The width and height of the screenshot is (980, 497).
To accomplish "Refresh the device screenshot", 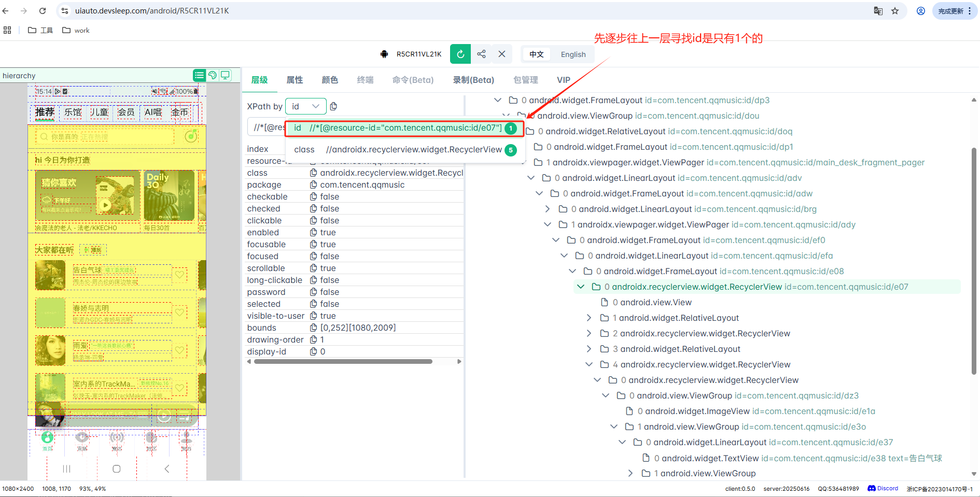I will click(x=460, y=54).
